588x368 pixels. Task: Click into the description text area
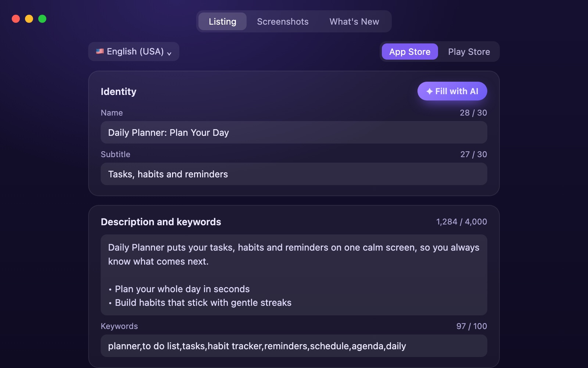294,275
